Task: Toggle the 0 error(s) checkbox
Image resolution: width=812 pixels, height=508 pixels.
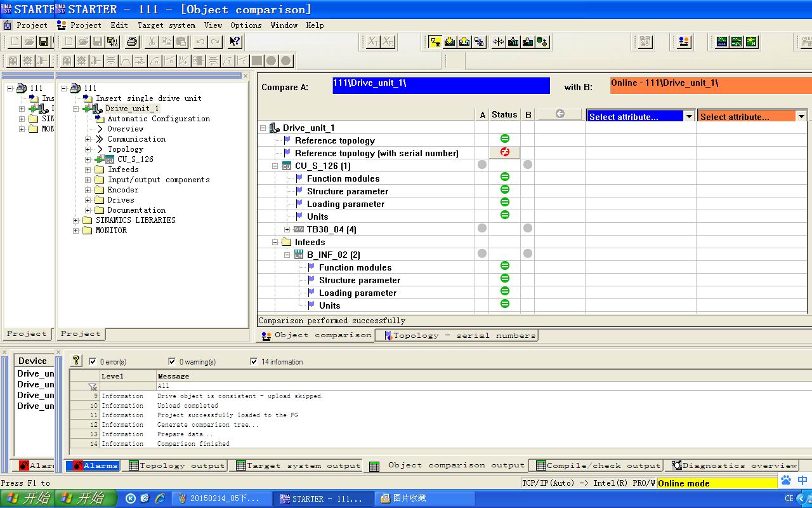Action: [x=93, y=361]
